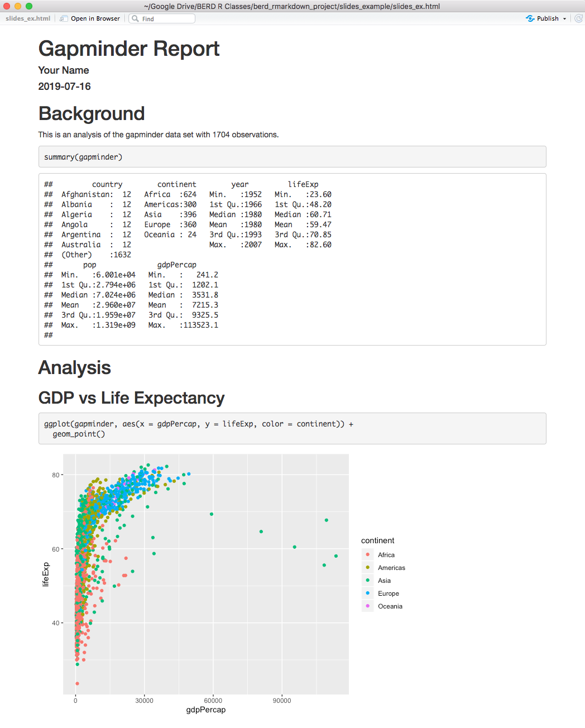This screenshot has width=585, height=728.
Task: Click the slides_ex.html file name label
Action: 28,18
